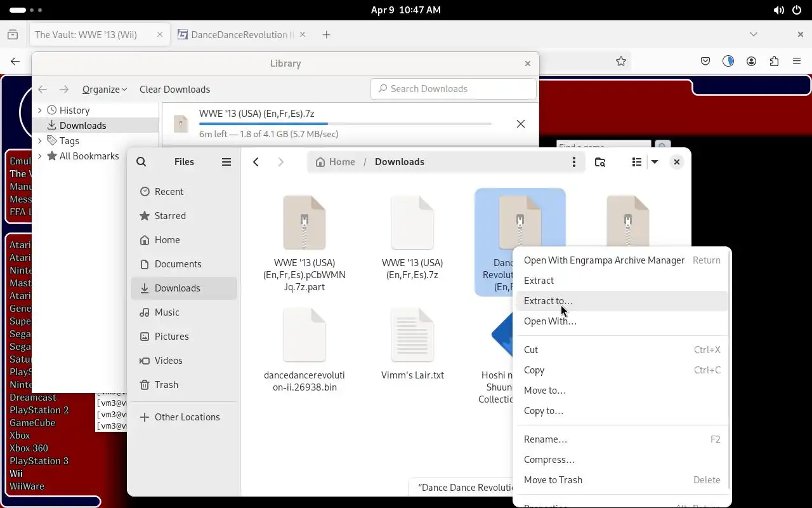Viewport: 812px width, 508px height.
Task: Open Files main hamburger menu
Action: 226,162
